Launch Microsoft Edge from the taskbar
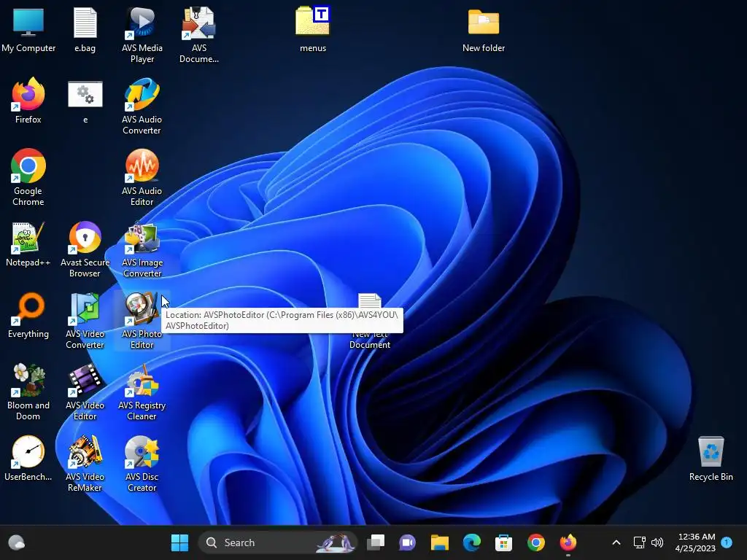The width and height of the screenshot is (747, 560). [x=472, y=542]
